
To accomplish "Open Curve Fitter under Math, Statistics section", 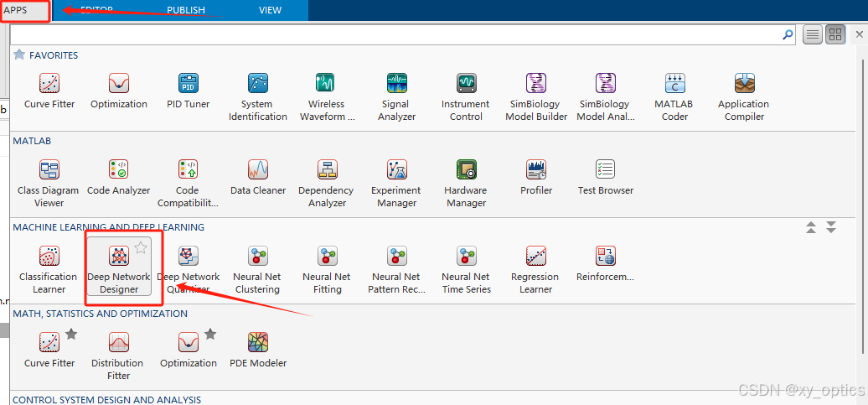I will 49,350.
